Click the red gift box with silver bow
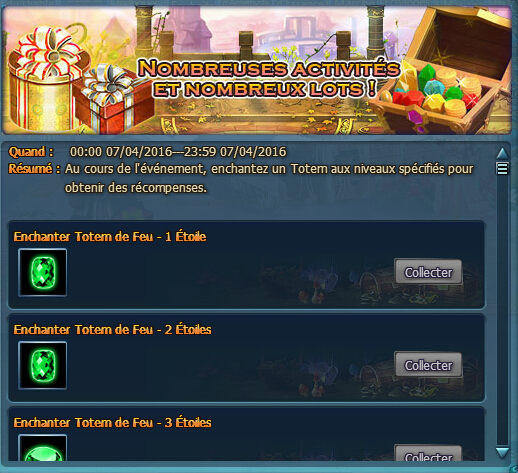 click(x=112, y=100)
